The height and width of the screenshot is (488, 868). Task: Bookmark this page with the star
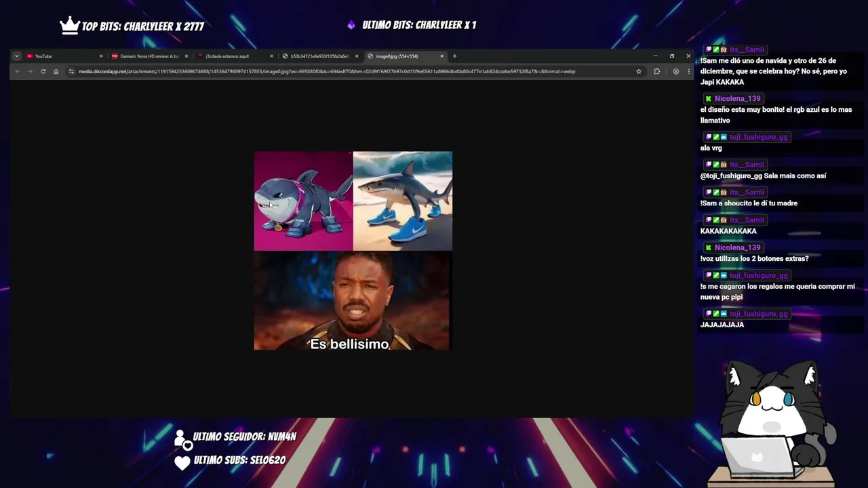(x=639, y=71)
